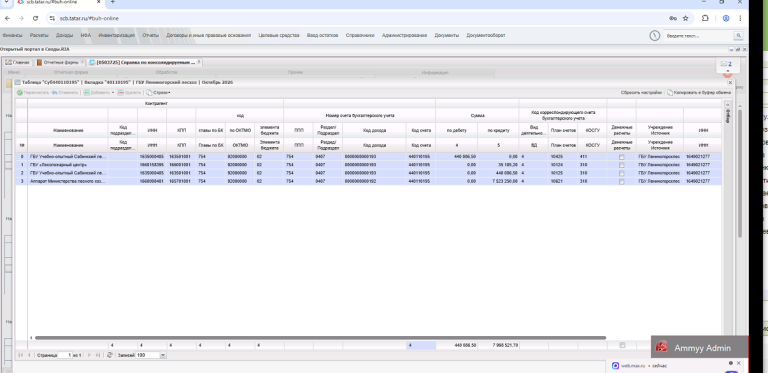Click the credit amount 7 523 250,00
768x373 pixels.
click(x=504, y=181)
